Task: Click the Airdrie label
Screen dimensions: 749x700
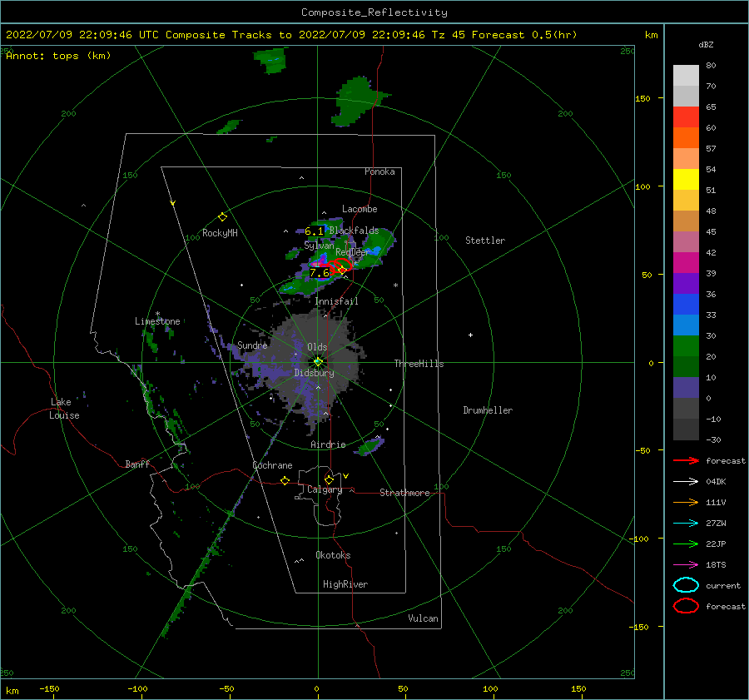Action: click(328, 444)
